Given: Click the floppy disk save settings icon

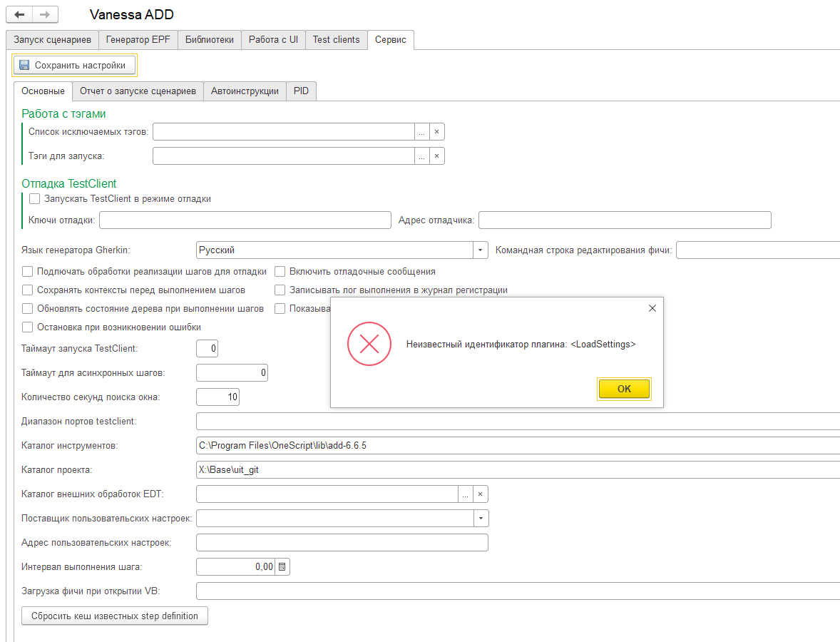Looking at the screenshot, I should [24, 65].
